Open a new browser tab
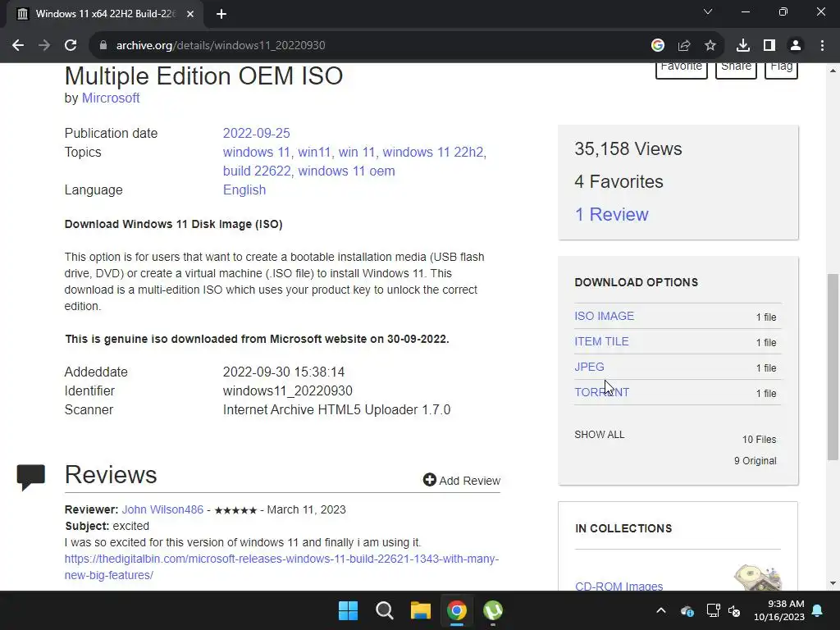The image size is (840, 630). [x=221, y=14]
